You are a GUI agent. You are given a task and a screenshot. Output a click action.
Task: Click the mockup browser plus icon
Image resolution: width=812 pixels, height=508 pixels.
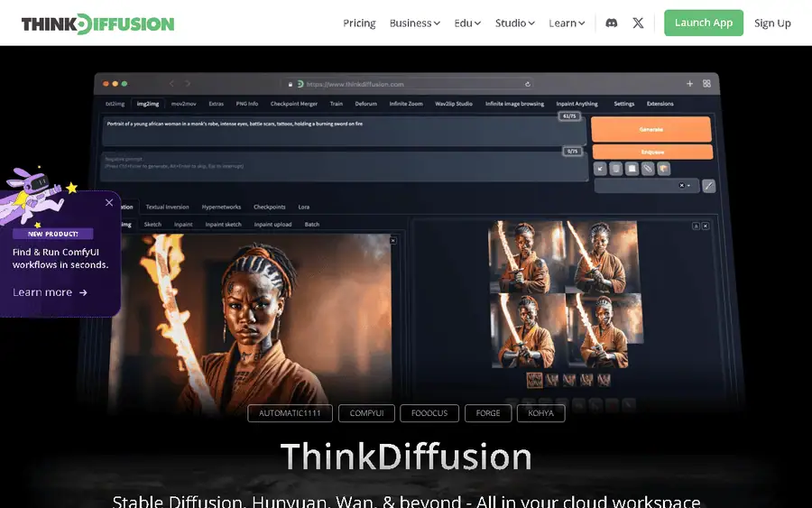(689, 83)
